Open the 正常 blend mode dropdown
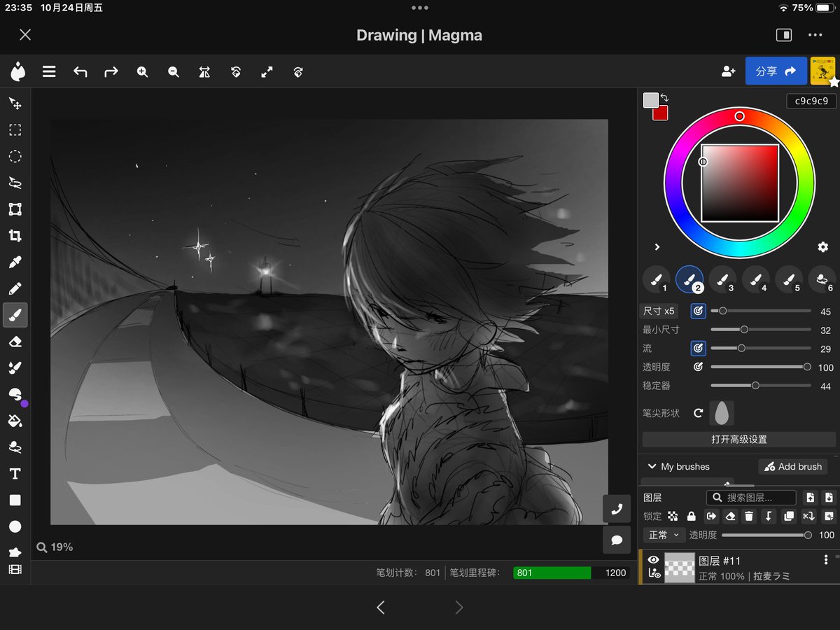 click(664, 535)
